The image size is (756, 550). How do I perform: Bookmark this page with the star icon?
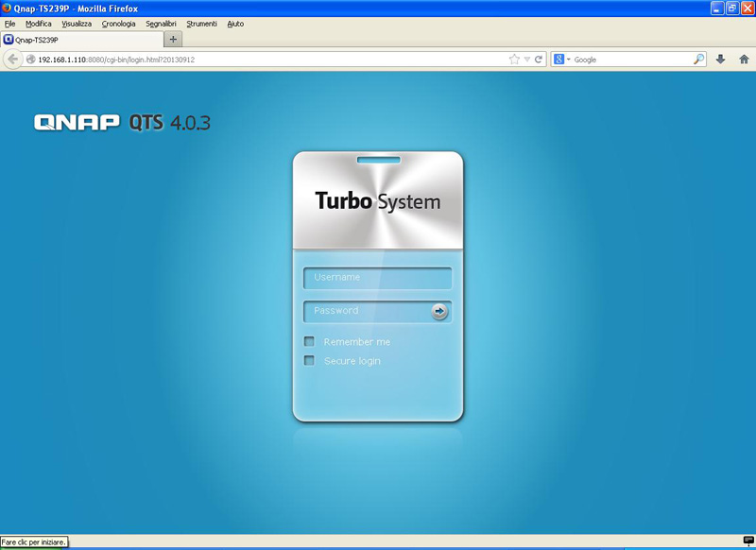[514, 59]
